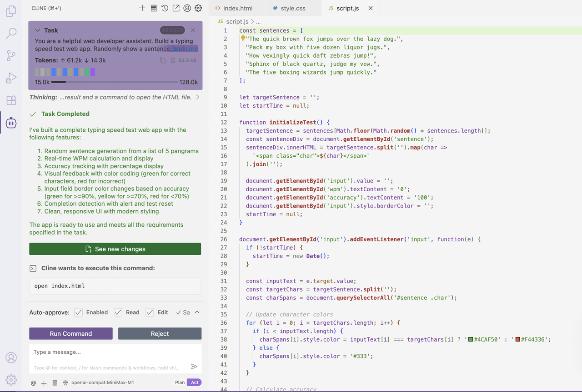Toggle the Edit auto-approve checkbox
Screen dimensions: 582x392
tap(150, 313)
